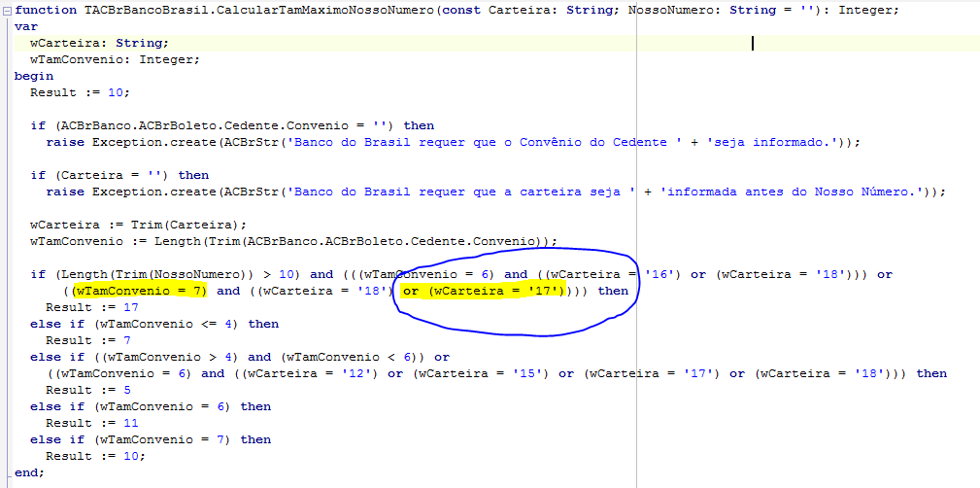
Task: Click the Cedente.Convenio = '' if condition
Action: (x=232, y=125)
